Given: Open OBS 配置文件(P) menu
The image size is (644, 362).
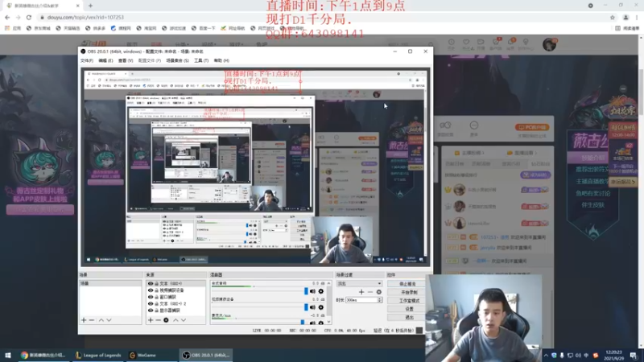Looking at the screenshot, I should pos(150,60).
